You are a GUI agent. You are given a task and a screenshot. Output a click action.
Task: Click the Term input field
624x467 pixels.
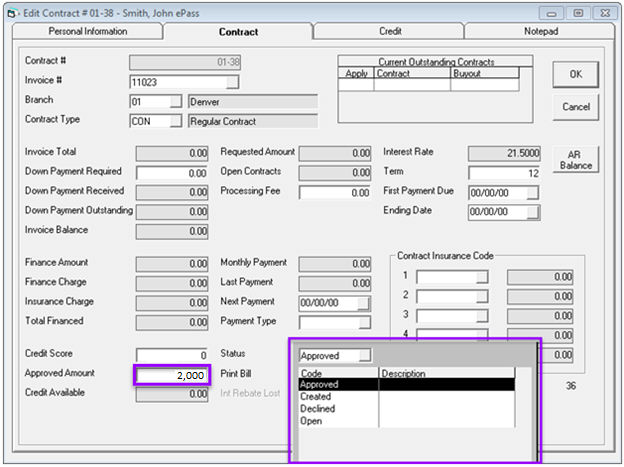[503, 173]
